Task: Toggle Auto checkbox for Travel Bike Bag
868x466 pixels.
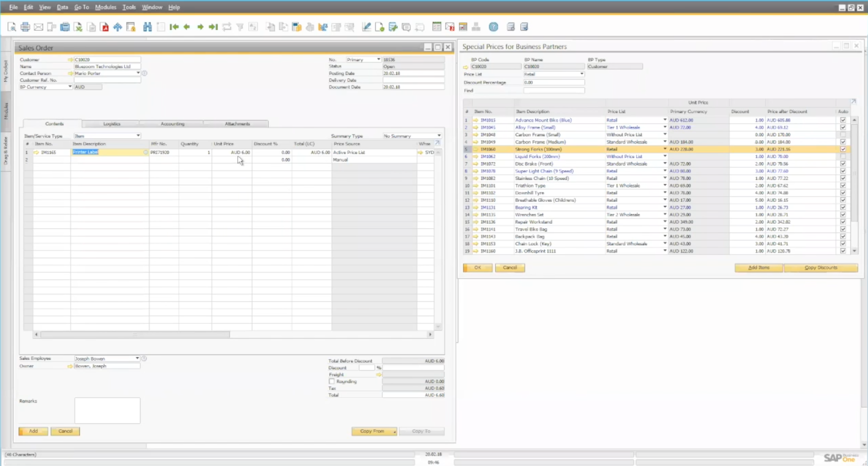Action: pos(843,229)
